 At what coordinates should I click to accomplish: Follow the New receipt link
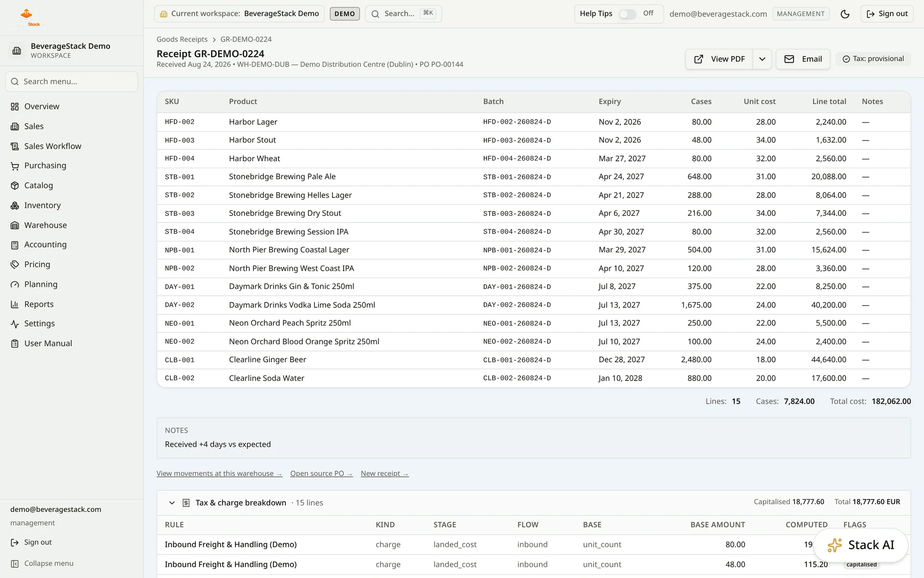(385, 473)
